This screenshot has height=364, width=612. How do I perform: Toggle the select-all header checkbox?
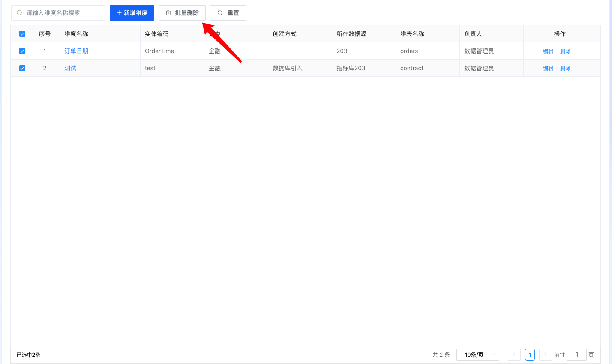tap(22, 34)
